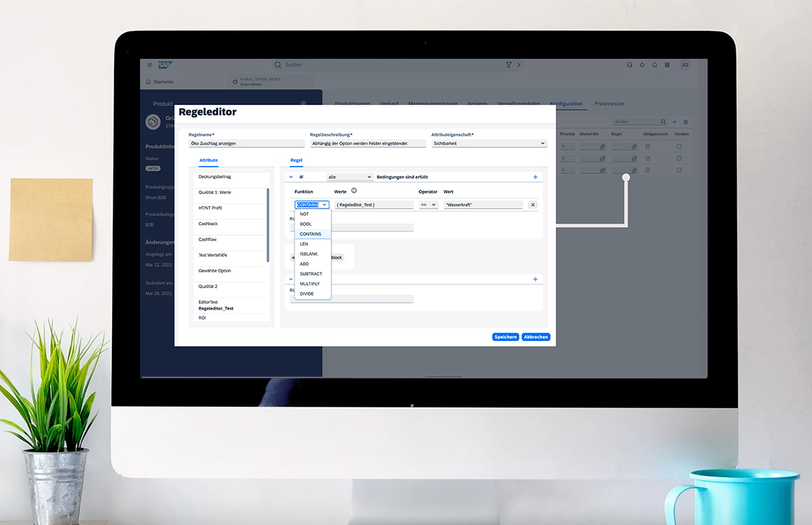
Task: Open the app grid icon in header
Action: click(x=667, y=65)
